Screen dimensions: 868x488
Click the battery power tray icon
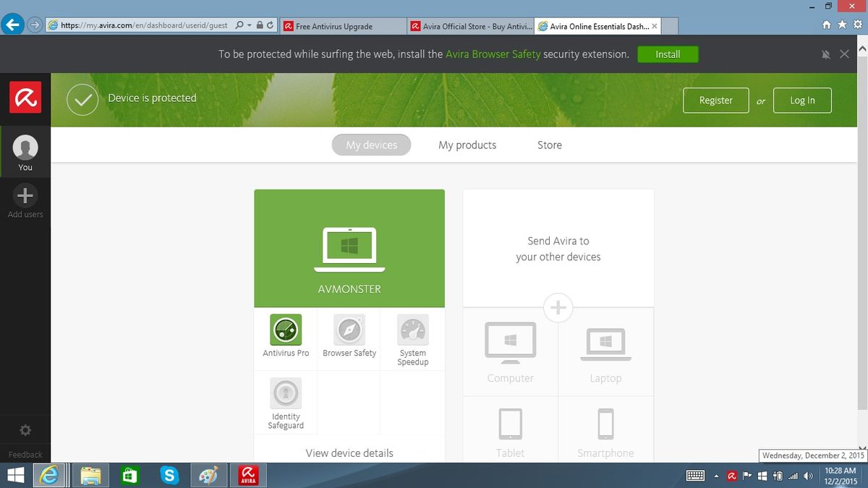[x=778, y=476]
